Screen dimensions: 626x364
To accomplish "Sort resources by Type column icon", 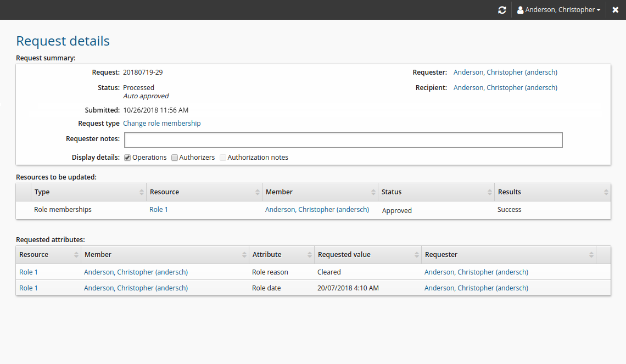I will pos(142,192).
